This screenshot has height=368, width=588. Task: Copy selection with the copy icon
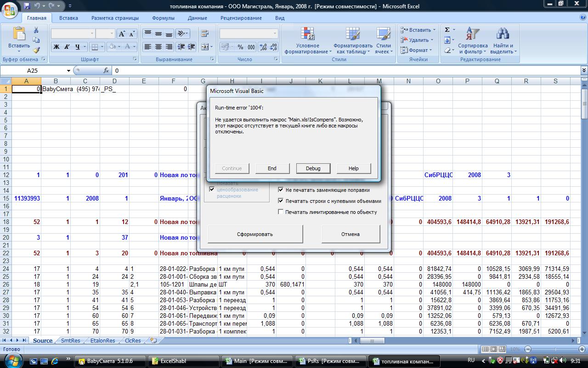pos(36,40)
